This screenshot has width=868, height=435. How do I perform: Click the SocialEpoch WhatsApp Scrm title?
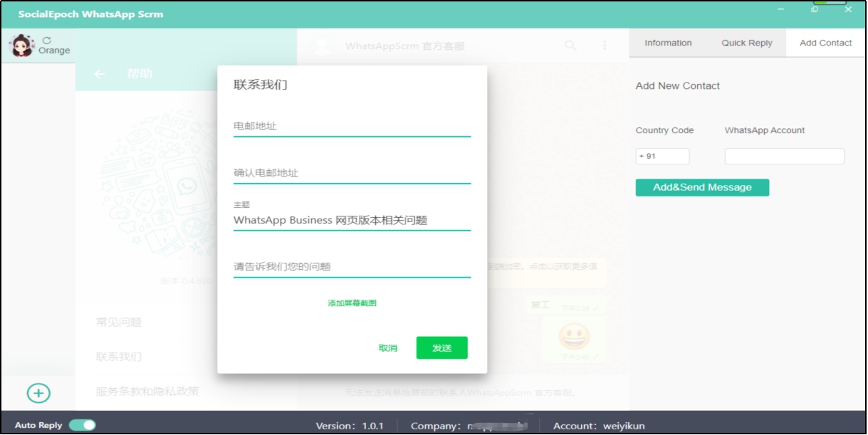pyautogui.click(x=90, y=14)
